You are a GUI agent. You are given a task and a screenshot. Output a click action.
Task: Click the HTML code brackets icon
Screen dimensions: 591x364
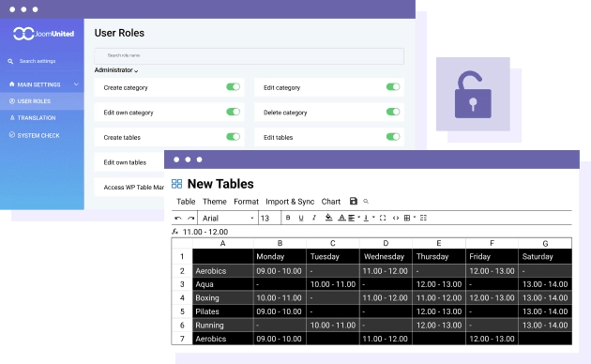(396, 218)
